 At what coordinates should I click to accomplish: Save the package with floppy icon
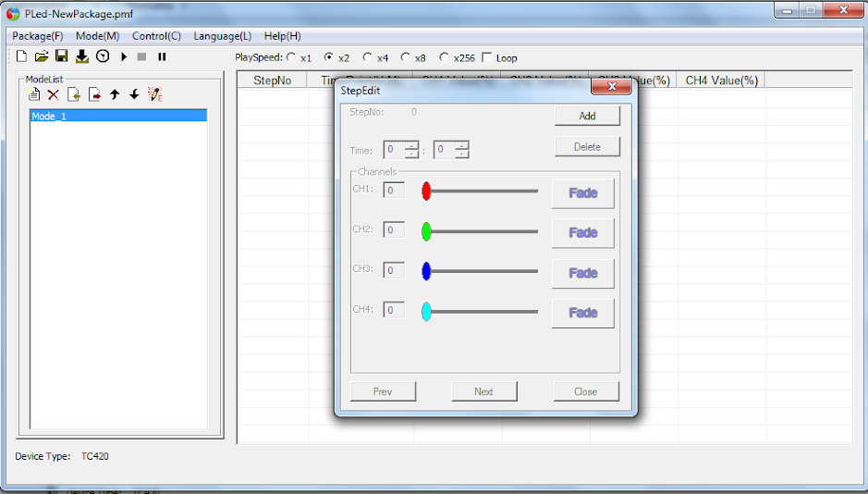(x=61, y=56)
